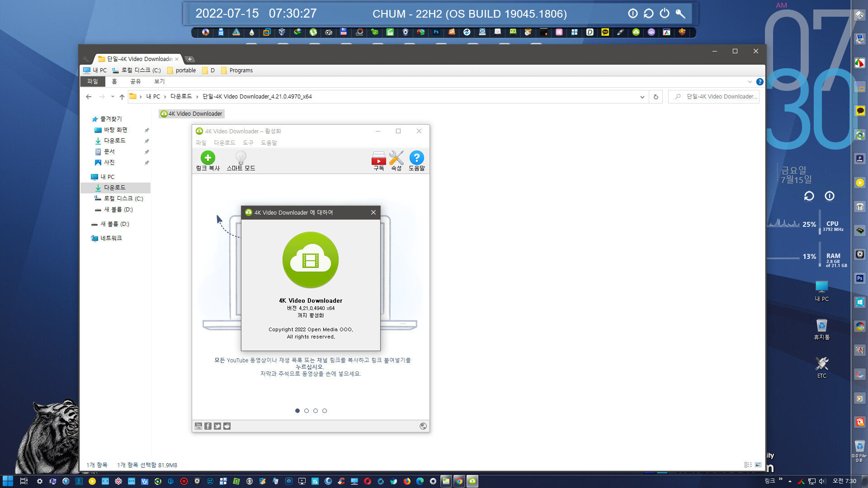Open 로컬 디스크 (C:) bookmark in toolbar
This screenshot has width=868, height=488.
[137, 70]
